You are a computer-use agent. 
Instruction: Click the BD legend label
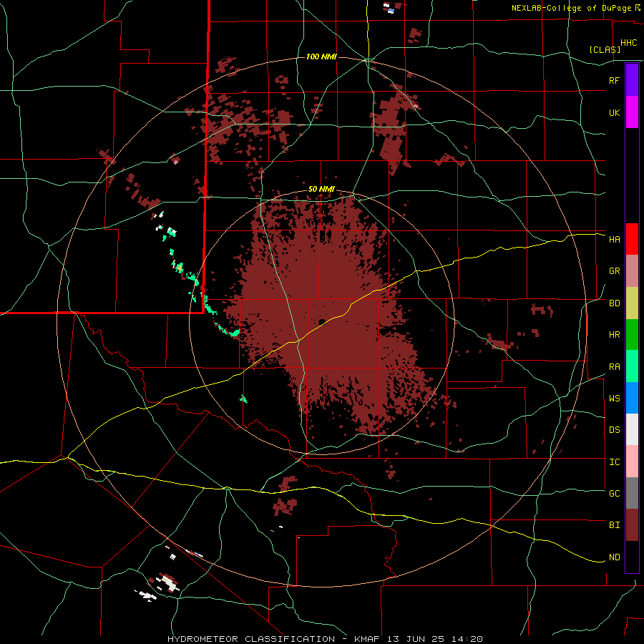(614, 303)
